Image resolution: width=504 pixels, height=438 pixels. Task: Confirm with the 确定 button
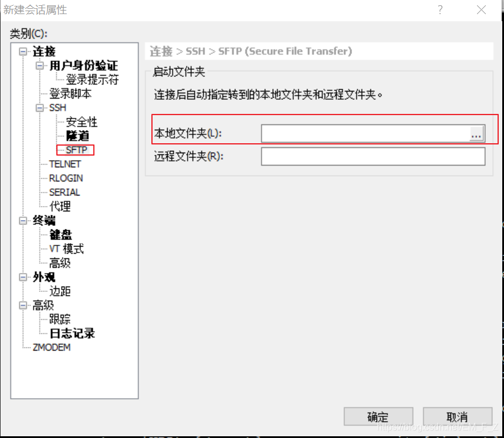(x=378, y=417)
